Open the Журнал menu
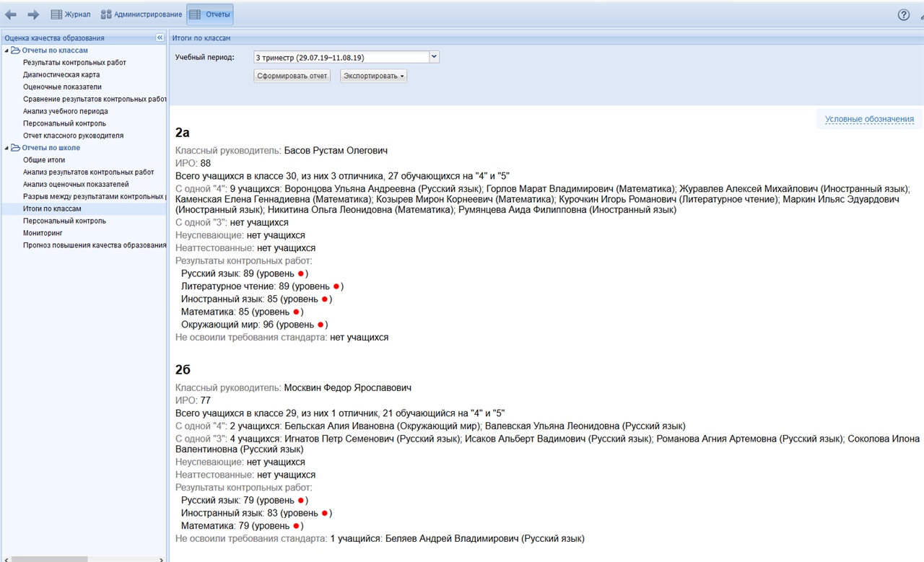 (x=71, y=14)
